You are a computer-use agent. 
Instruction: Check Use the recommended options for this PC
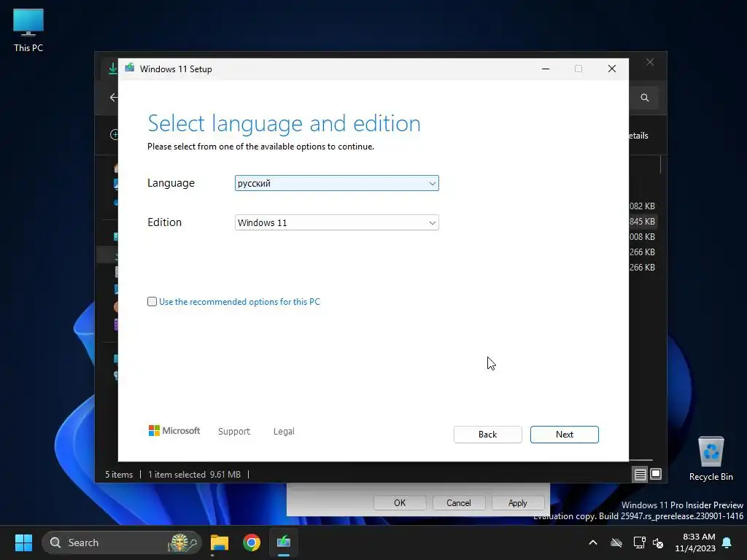point(152,301)
